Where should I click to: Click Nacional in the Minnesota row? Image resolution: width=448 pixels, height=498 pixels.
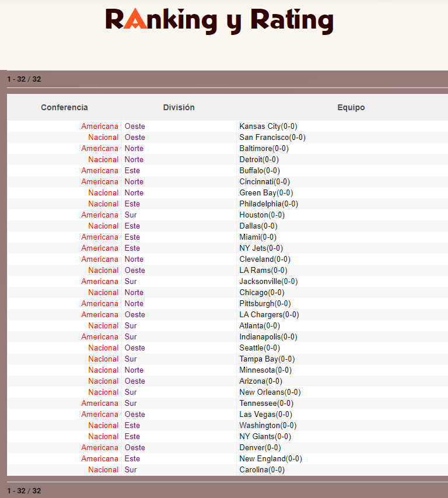(103, 370)
